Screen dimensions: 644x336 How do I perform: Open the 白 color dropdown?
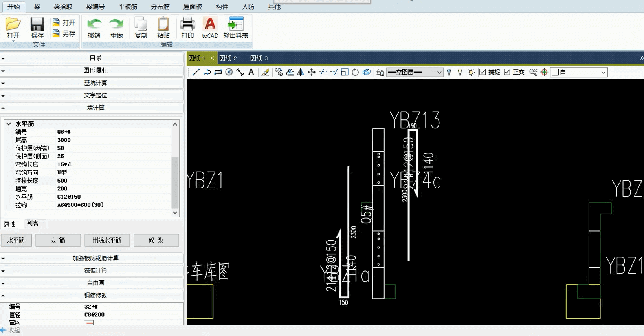(x=603, y=72)
